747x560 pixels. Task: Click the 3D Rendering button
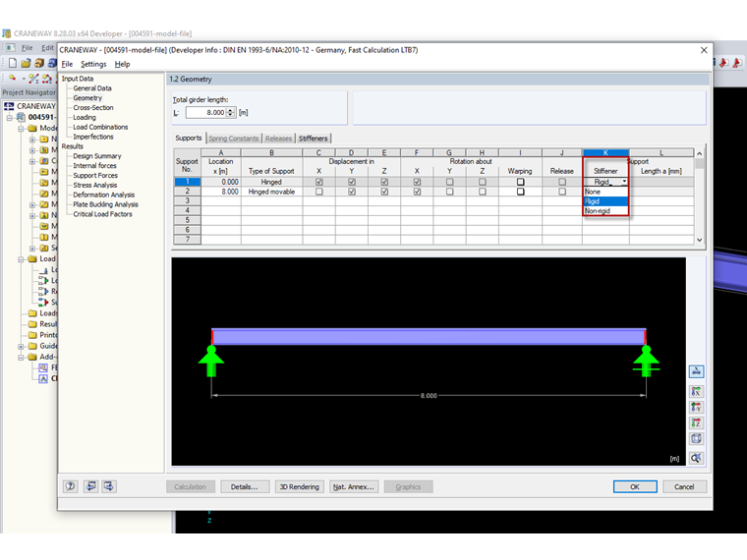300,486
